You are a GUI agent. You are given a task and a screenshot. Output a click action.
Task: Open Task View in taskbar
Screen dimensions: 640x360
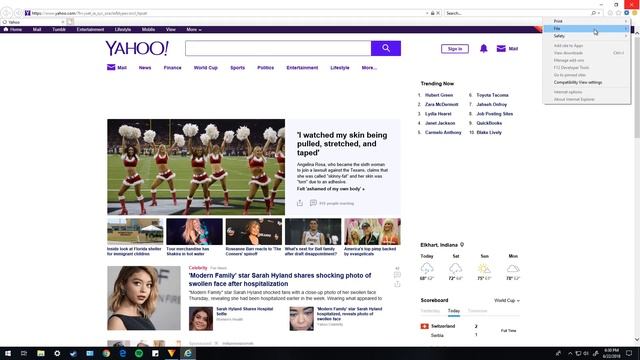pos(24,353)
